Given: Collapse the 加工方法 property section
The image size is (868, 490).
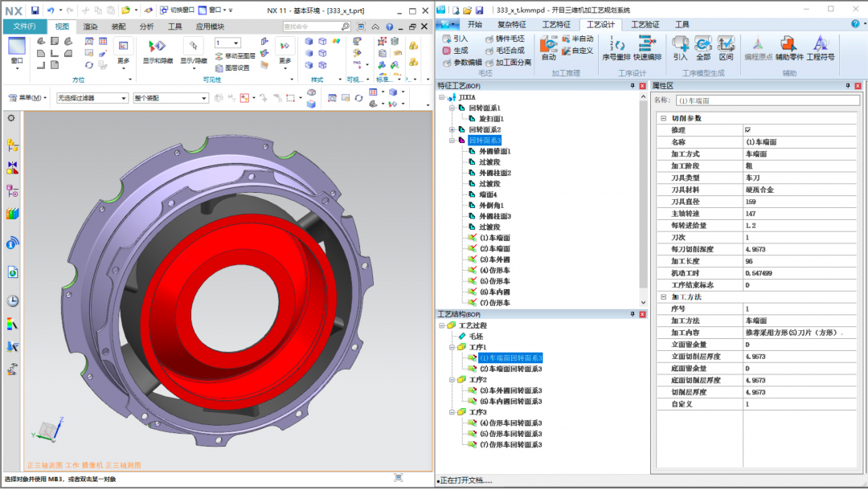Looking at the screenshot, I should tap(663, 296).
